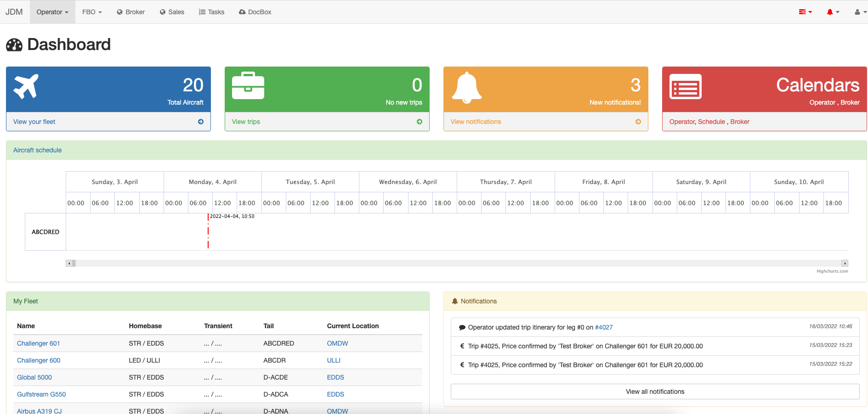Open the red bell notifications dropdown
The image size is (868, 414).
click(x=833, y=12)
